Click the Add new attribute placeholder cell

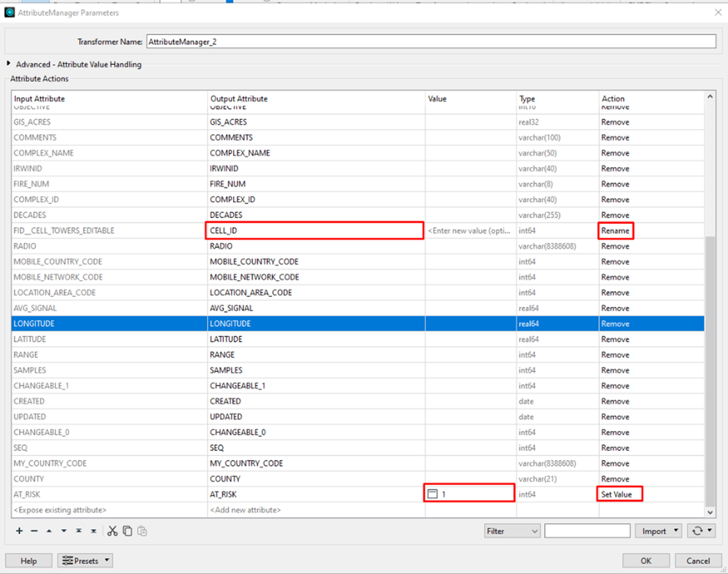pos(316,510)
